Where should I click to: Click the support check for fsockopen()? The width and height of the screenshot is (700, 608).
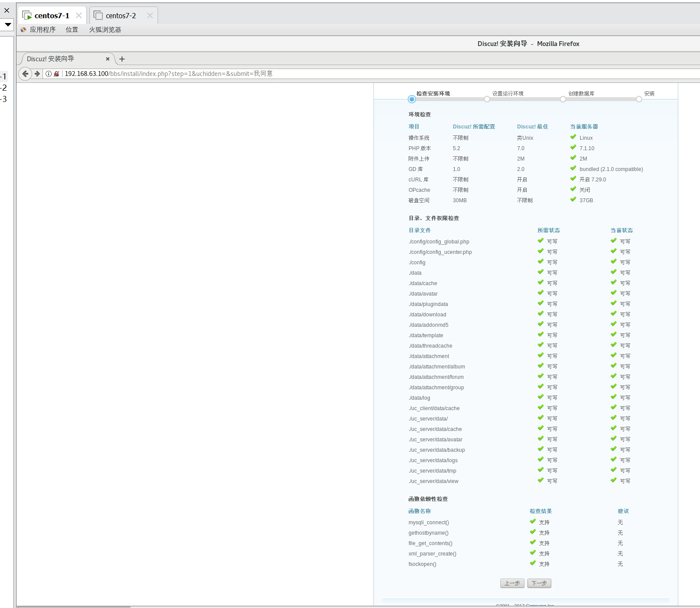[x=533, y=563]
